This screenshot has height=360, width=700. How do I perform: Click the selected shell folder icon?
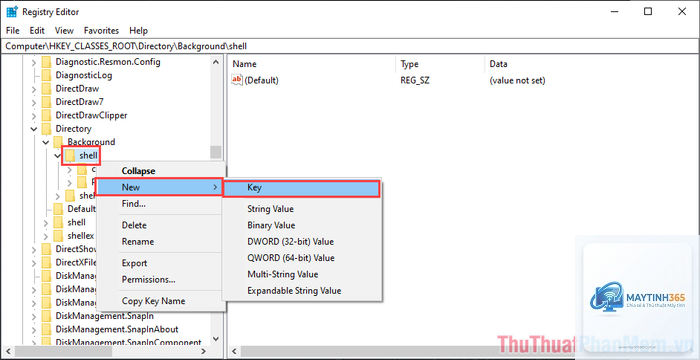[x=70, y=156]
